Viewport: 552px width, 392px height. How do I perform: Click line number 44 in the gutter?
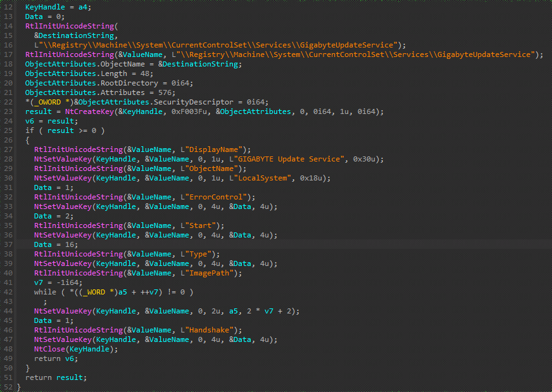(8, 312)
